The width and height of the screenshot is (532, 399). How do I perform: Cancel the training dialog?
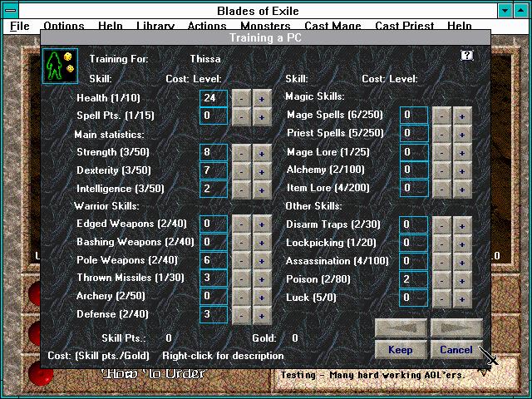coord(456,350)
